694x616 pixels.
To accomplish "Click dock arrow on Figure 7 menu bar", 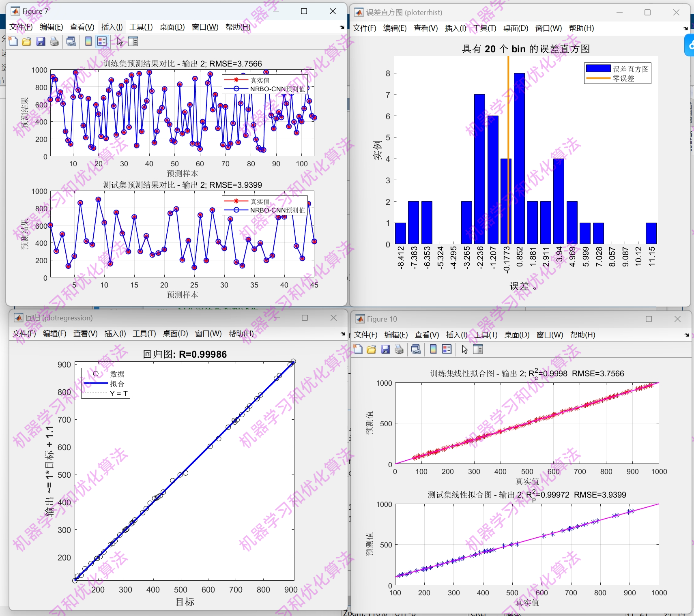I will [x=342, y=27].
